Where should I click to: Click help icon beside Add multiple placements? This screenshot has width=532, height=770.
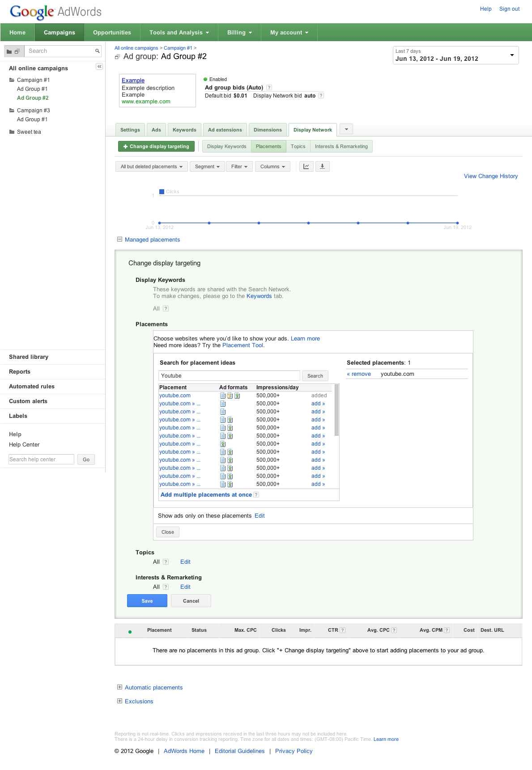tap(256, 495)
